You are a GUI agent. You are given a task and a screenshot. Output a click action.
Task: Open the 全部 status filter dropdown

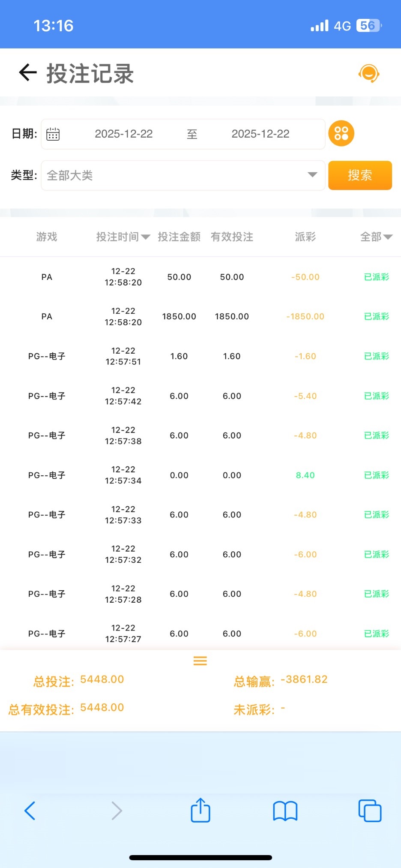pyautogui.click(x=376, y=237)
